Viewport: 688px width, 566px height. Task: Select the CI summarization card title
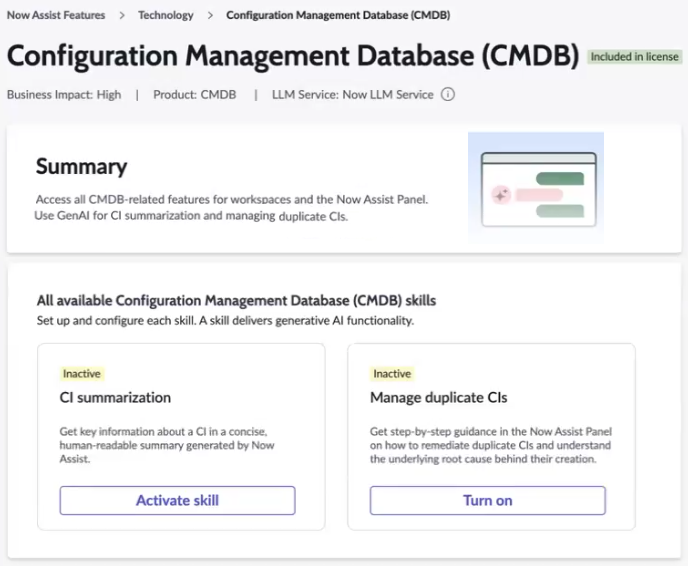coord(115,398)
